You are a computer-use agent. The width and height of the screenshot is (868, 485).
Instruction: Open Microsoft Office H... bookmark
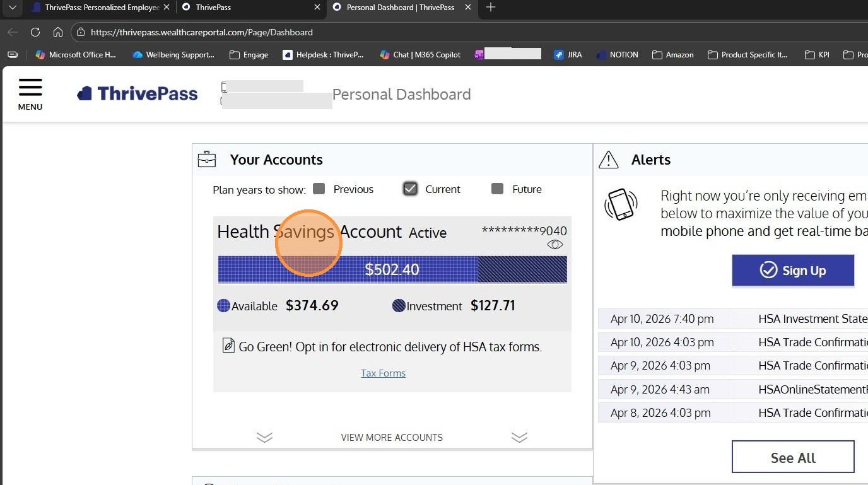pyautogui.click(x=76, y=55)
